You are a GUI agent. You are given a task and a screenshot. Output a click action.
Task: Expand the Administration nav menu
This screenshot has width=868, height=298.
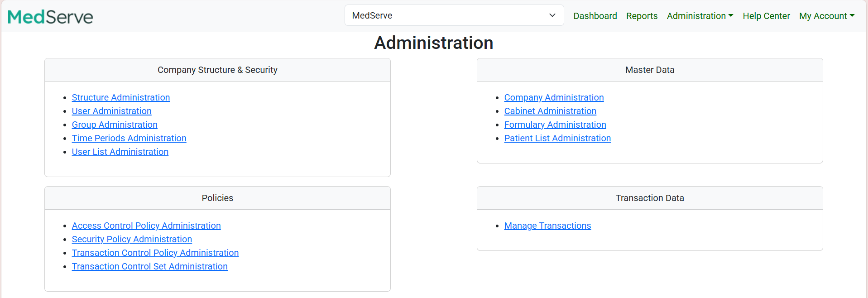(x=700, y=16)
